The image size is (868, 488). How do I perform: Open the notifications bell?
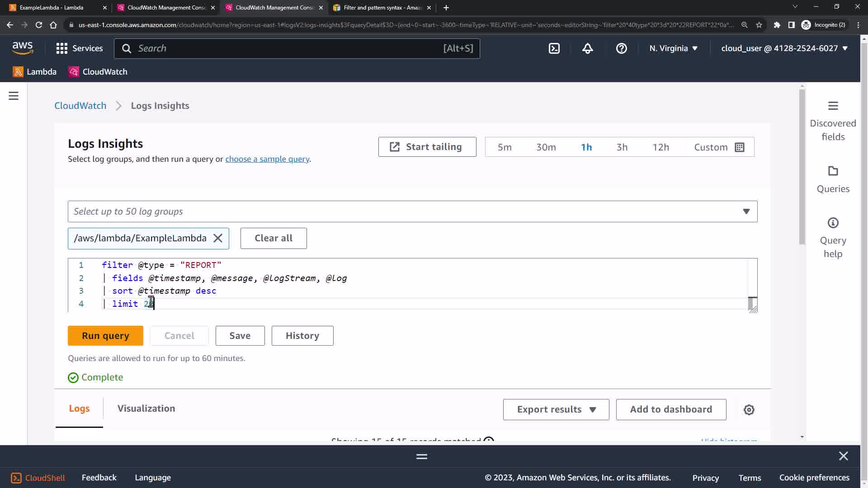click(x=587, y=48)
